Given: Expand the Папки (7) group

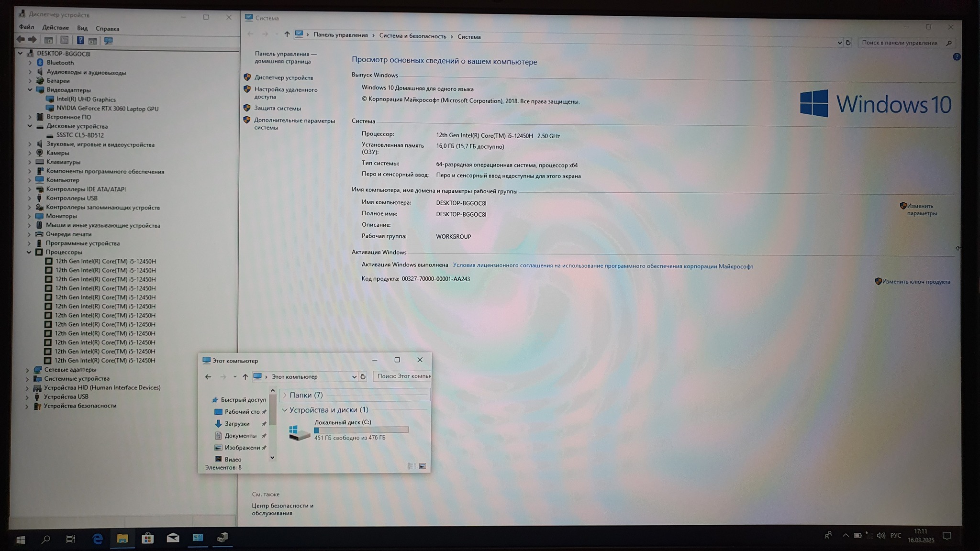Looking at the screenshot, I should 285,395.
